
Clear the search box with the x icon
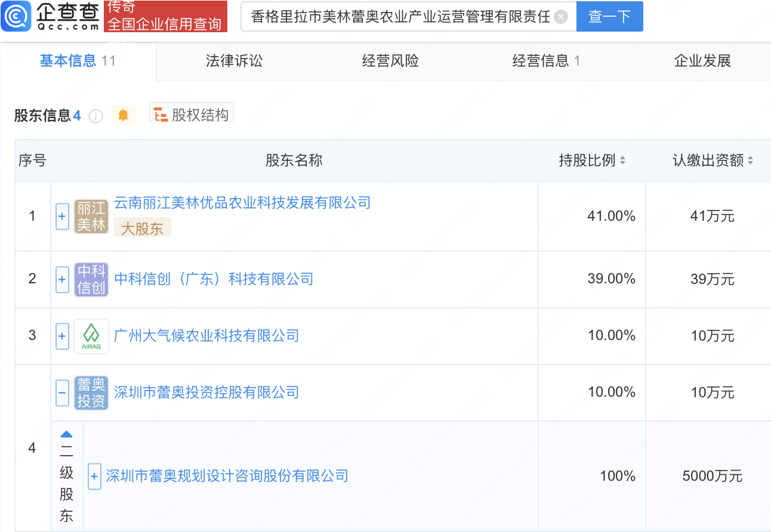click(560, 17)
